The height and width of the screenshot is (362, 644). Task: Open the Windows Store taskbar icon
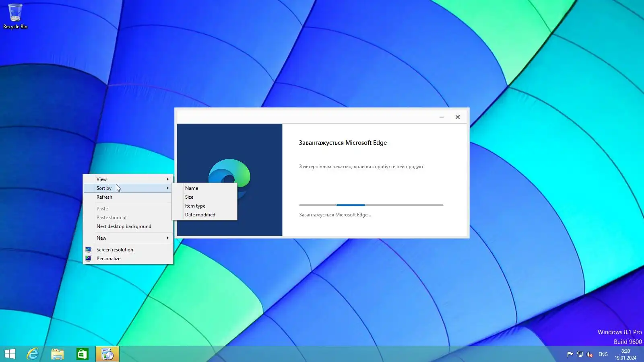pos(83,354)
